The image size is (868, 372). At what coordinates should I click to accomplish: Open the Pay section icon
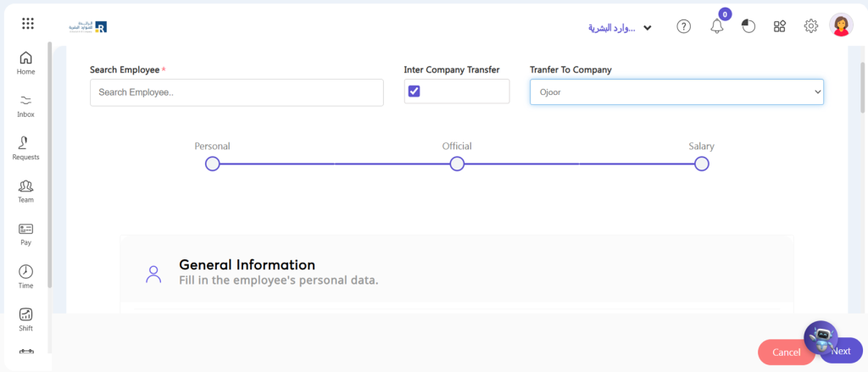coord(25,234)
